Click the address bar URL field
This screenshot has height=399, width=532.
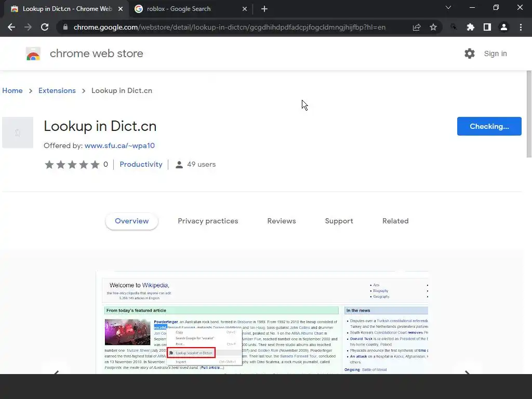229,27
